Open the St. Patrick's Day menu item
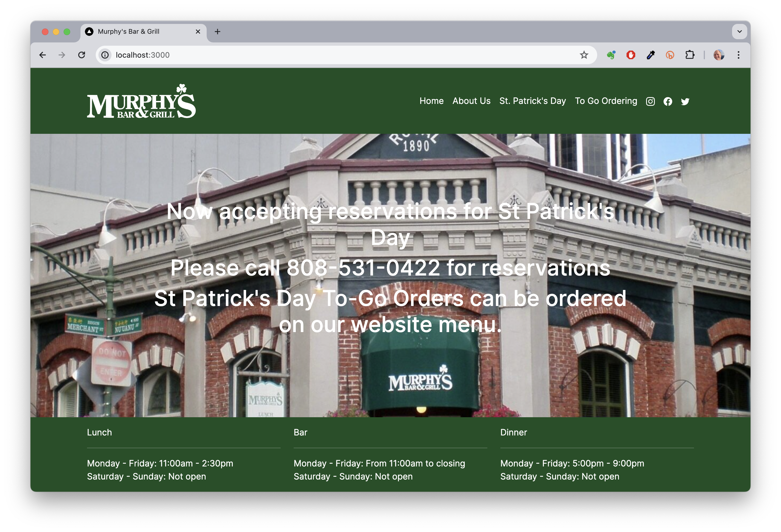The image size is (781, 532). coord(532,101)
